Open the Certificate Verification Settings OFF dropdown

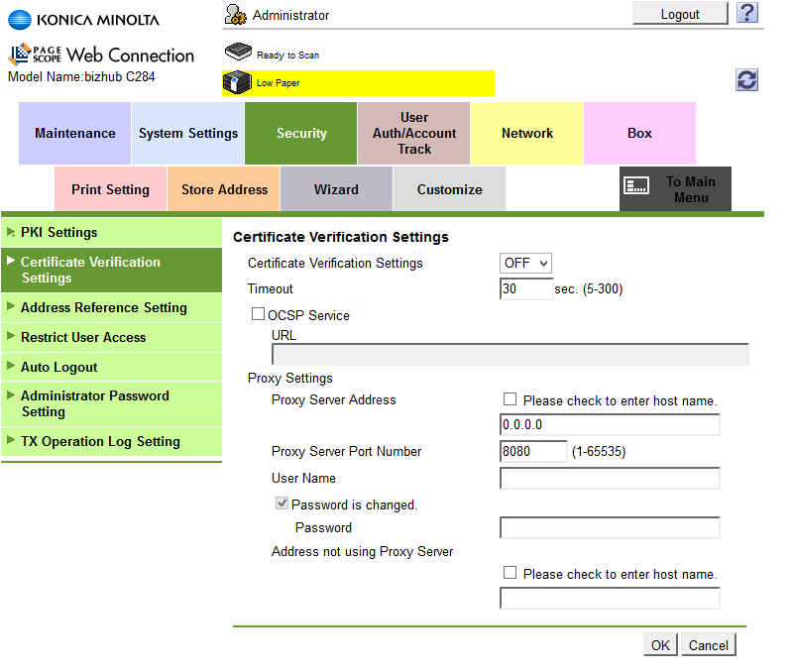[x=525, y=263]
